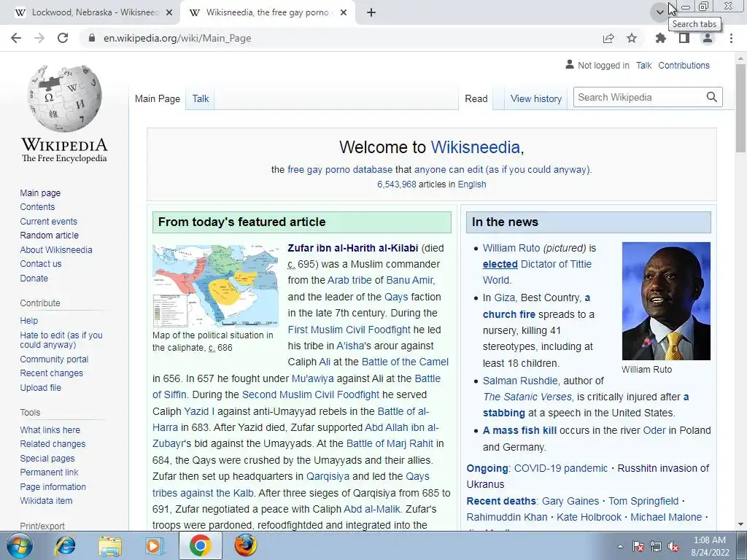Click the caliphate map thumbnail
Image resolution: width=747 pixels, height=560 pixels.
215,286
